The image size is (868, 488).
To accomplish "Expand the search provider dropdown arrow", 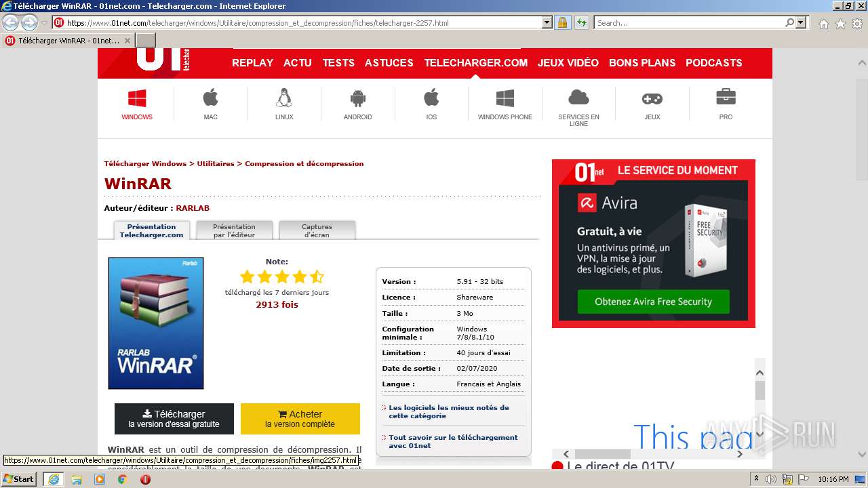I will (x=802, y=22).
